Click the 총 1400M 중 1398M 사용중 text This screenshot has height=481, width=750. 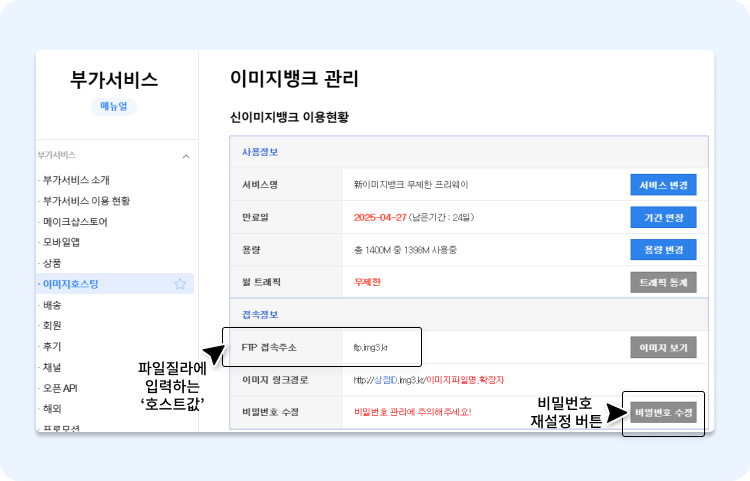[405, 250]
